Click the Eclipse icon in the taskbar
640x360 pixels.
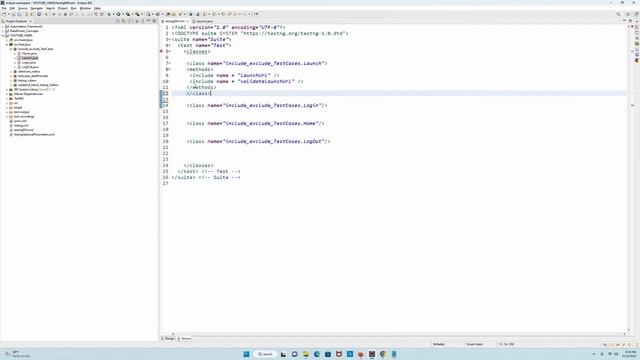[372, 354]
